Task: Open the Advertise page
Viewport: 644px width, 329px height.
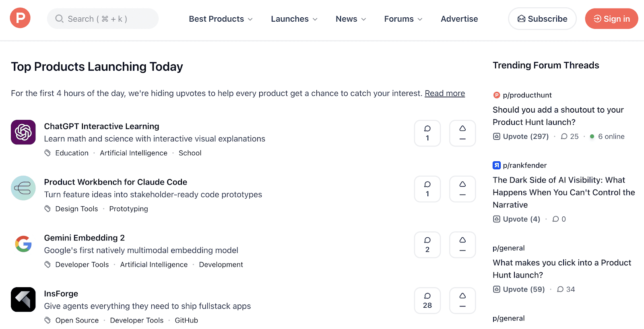Action: 459,19
